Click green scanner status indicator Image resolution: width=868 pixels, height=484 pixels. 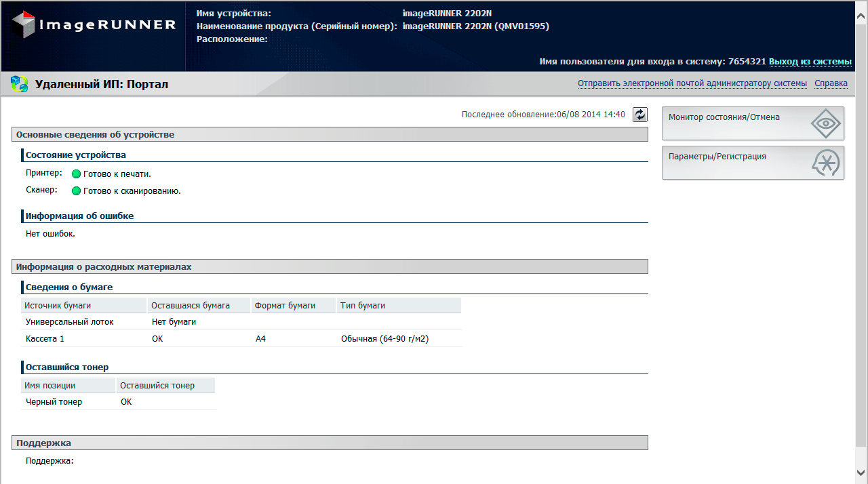[76, 191]
